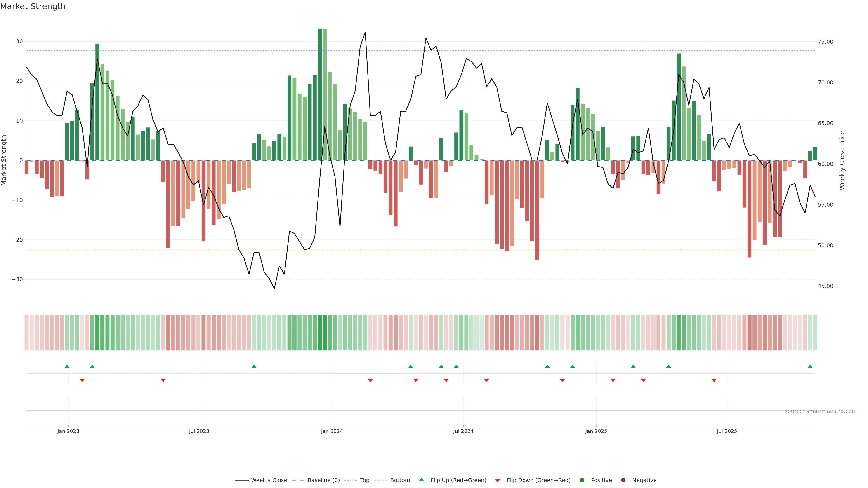Click Flip Down red triangle legend icon
The width and height of the screenshot is (868, 488).
tap(498, 481)
